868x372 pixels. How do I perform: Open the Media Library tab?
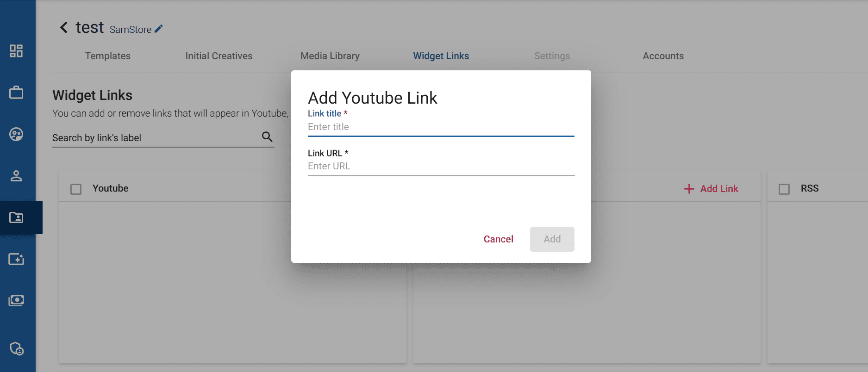coord(330,56)
